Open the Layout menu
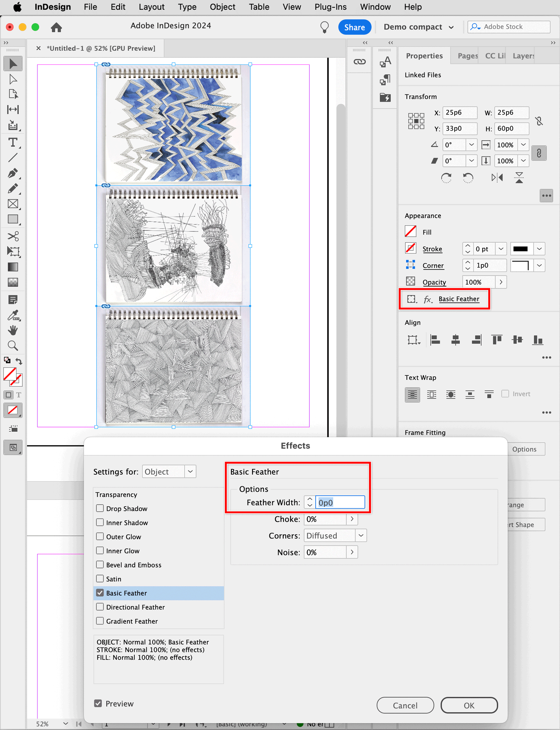This screenshot has width=560, height=730. tap(152, 7)
